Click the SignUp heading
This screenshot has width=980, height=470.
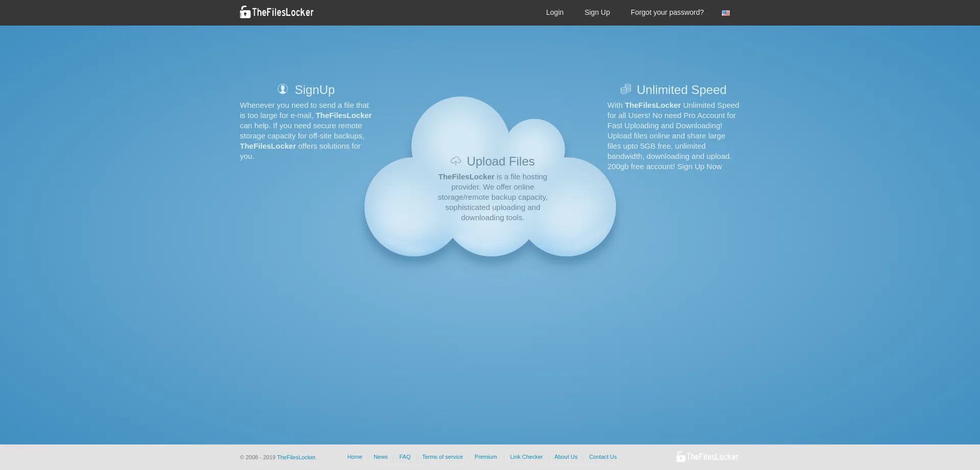tap(315, 90)
